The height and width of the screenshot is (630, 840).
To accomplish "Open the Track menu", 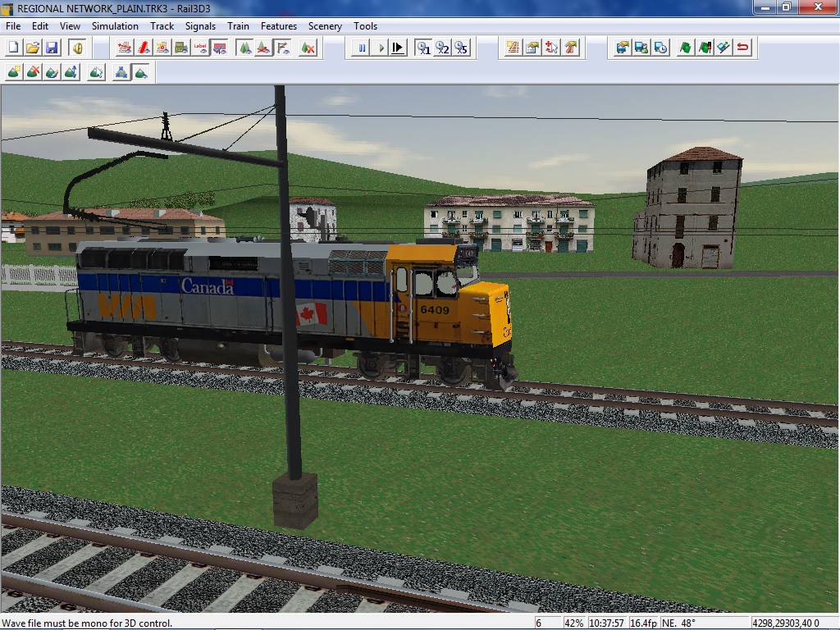I will coord(162,25).
